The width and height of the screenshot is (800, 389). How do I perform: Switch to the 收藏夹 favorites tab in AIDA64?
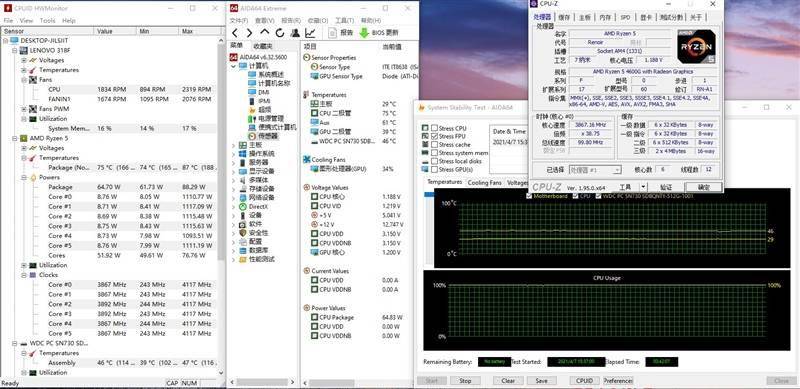(x=263, y=46)
